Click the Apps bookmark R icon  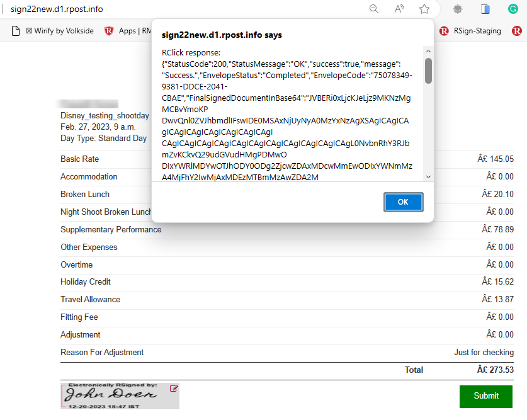click(x=109, y=30)
